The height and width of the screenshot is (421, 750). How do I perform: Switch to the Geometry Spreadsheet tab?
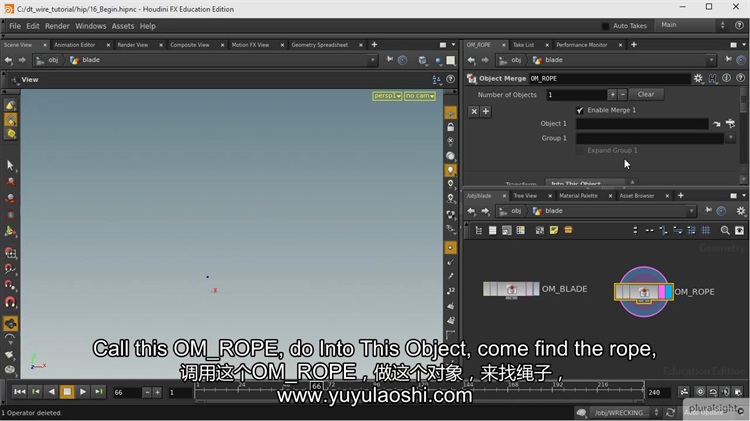(x=319, y=45)
